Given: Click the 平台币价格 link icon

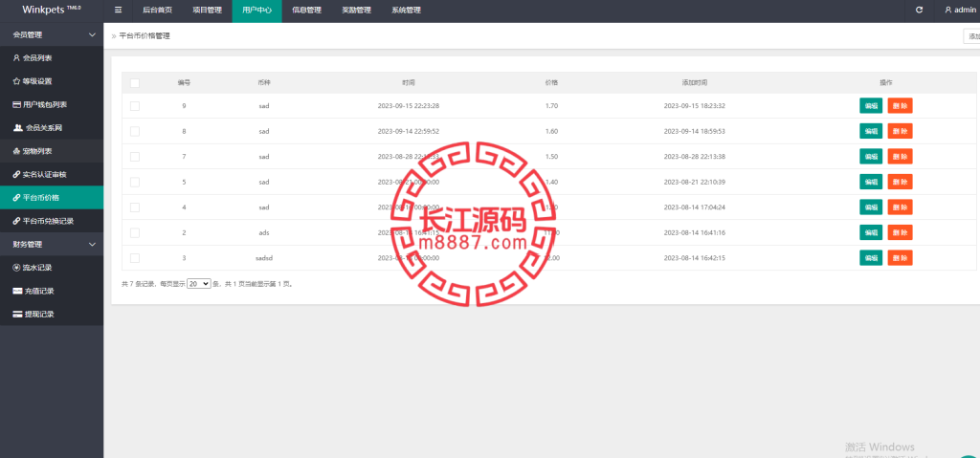Looking at the screenshot, I should point(17,197).
